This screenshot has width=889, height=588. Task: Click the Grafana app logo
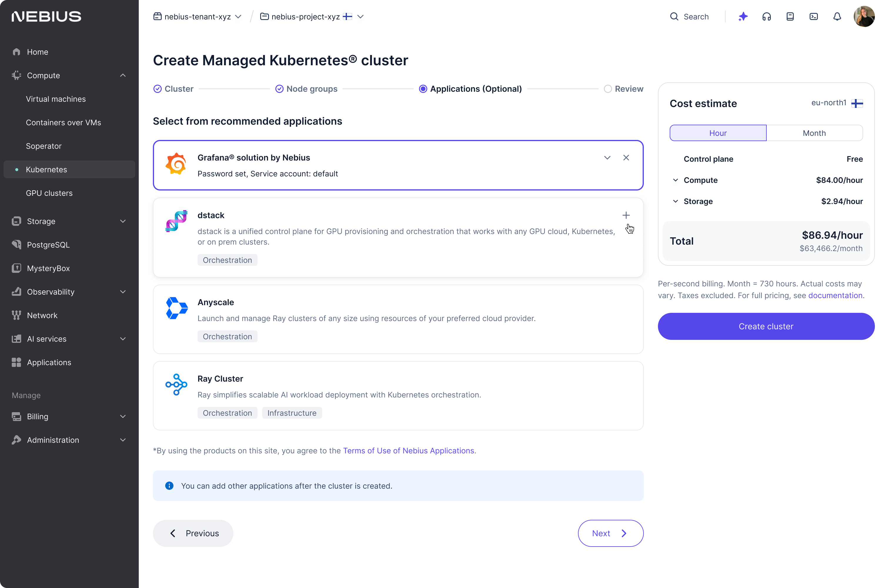[x=176, y=164]
